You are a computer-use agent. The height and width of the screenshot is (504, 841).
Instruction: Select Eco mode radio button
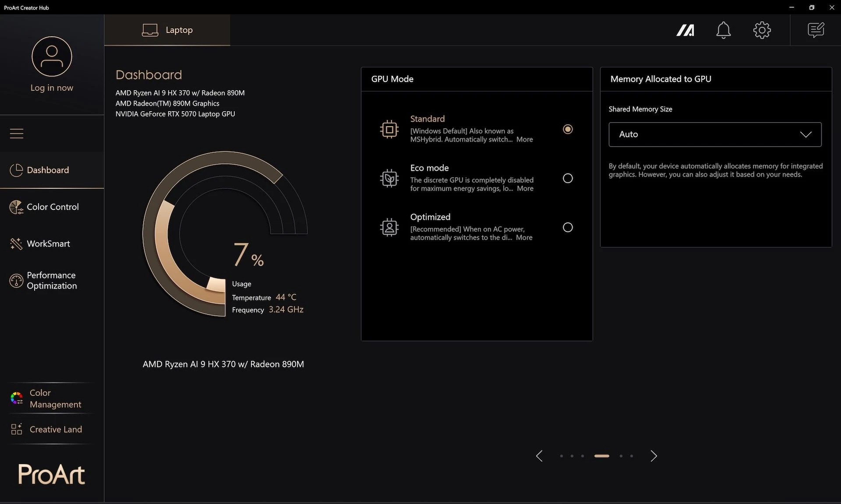[x=568, y=178]
